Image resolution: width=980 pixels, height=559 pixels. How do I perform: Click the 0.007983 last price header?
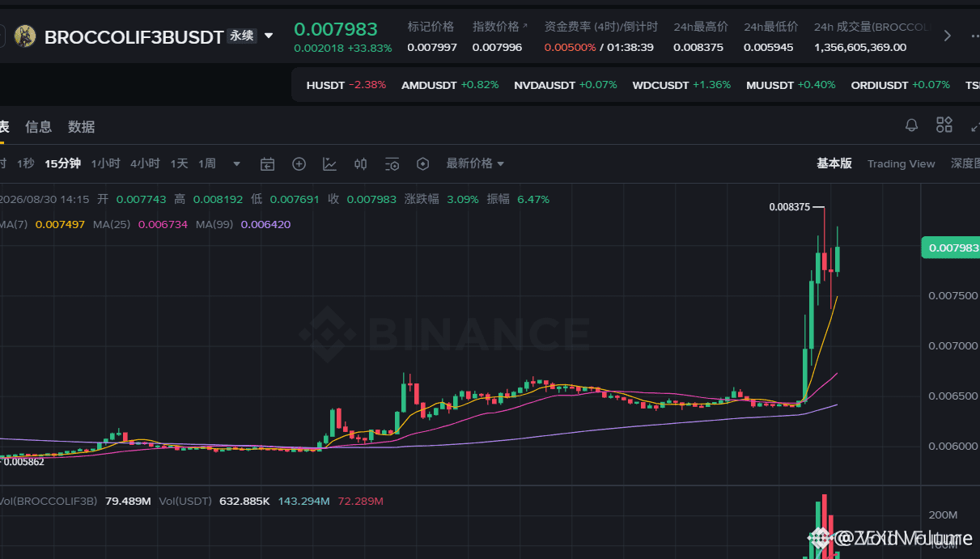point(336,29)
